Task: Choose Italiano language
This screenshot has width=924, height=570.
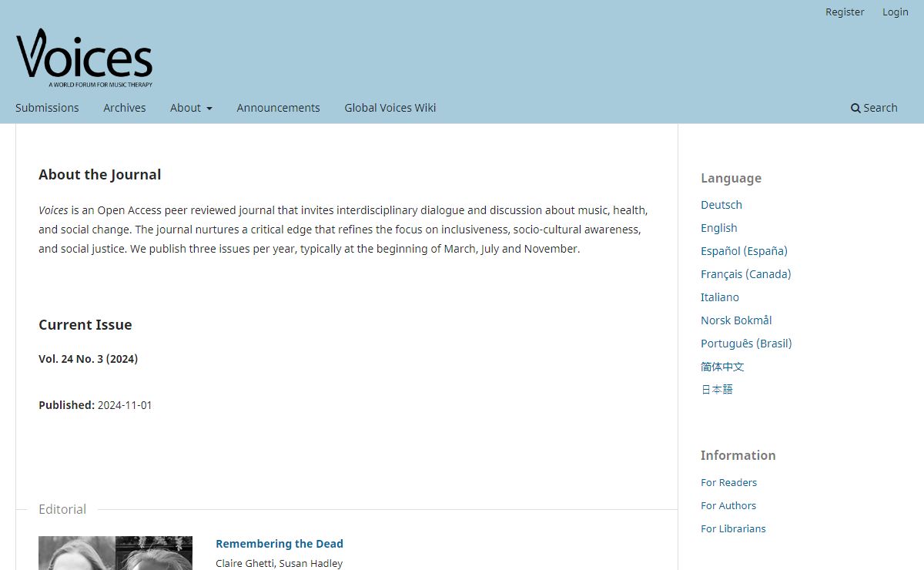Action: click(x=720, y=297)
